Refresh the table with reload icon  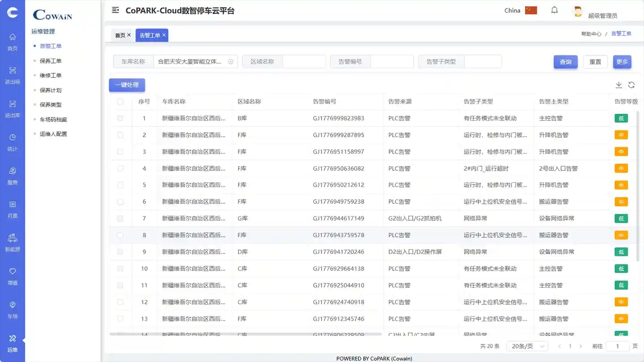(631, 85)
